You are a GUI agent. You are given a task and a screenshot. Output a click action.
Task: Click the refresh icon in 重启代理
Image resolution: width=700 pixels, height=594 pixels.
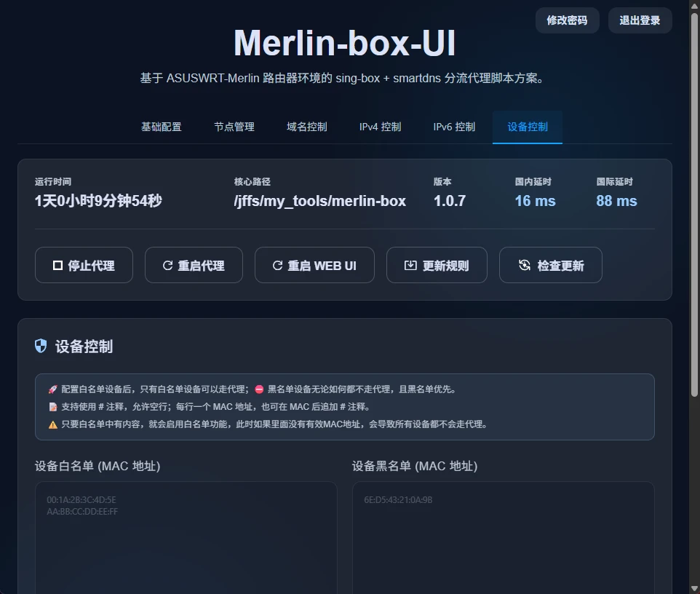point(167,265)
